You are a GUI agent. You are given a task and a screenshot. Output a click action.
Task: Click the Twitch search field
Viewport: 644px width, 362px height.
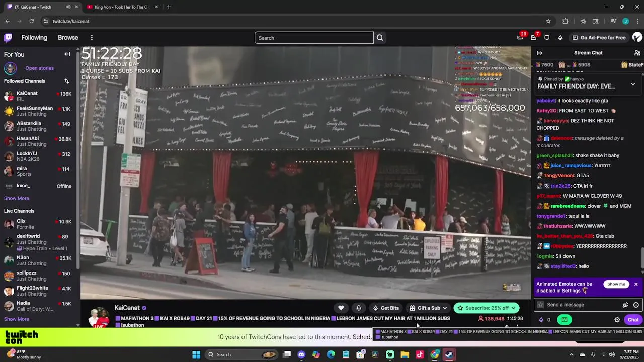click(x=314, y=38)
